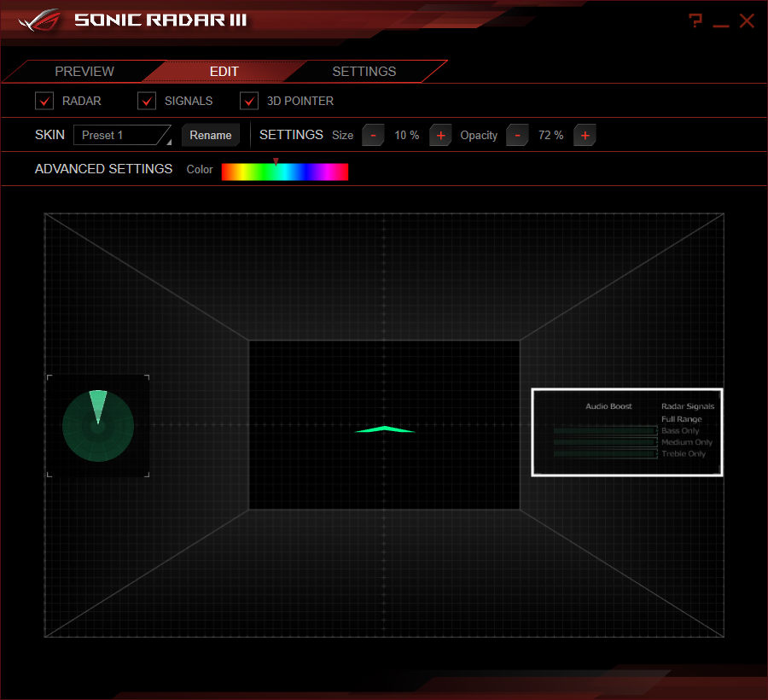The height and width of the screenshot is (700, 768).
Task: Switch to the PREVIEW tab
Action: click(x=84, y=72)
